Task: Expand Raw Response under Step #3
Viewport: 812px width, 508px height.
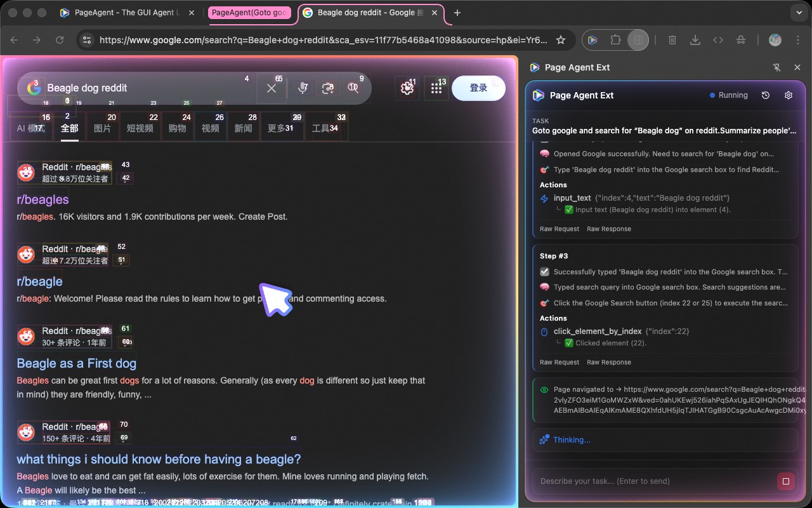Action: click(x=609, y=362)
